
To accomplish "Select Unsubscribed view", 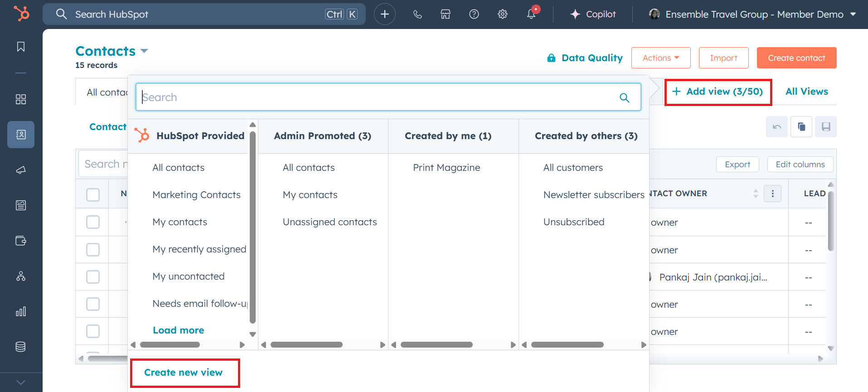I will tap(574, 222).
